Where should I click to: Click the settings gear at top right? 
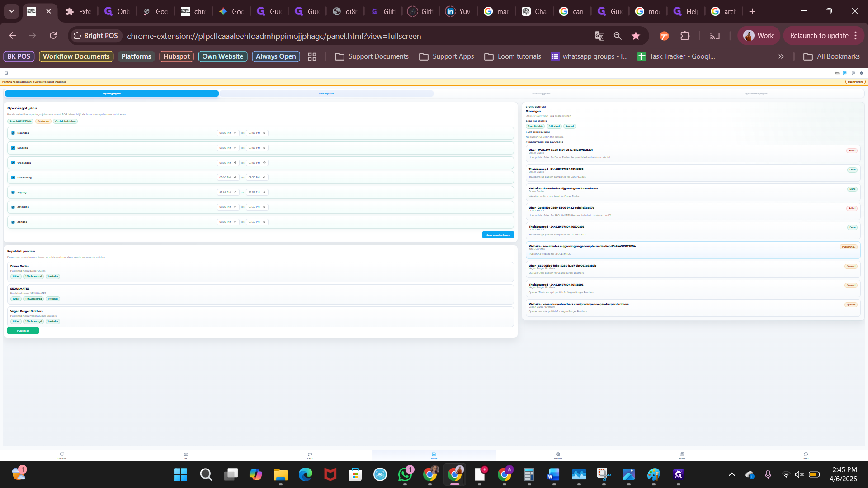[861, 73]
